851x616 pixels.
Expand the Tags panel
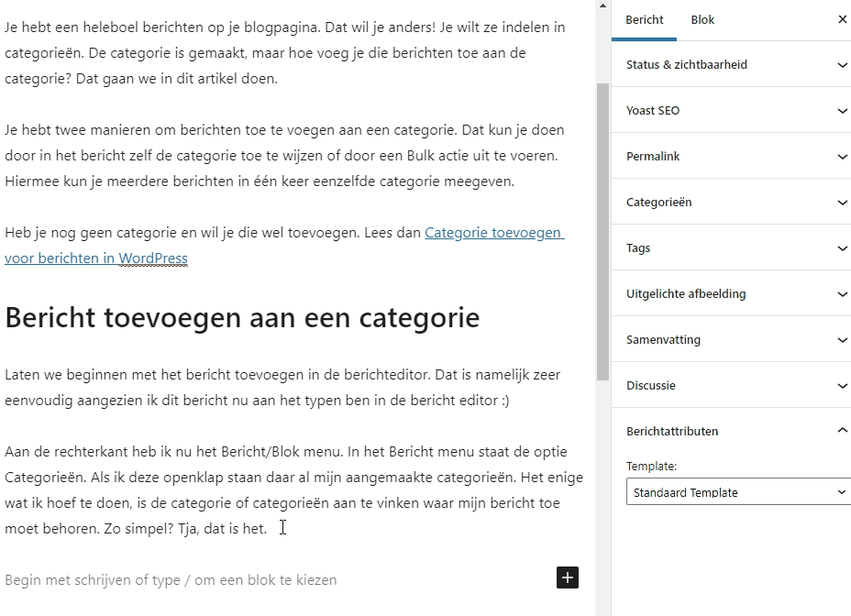[638, 248]
